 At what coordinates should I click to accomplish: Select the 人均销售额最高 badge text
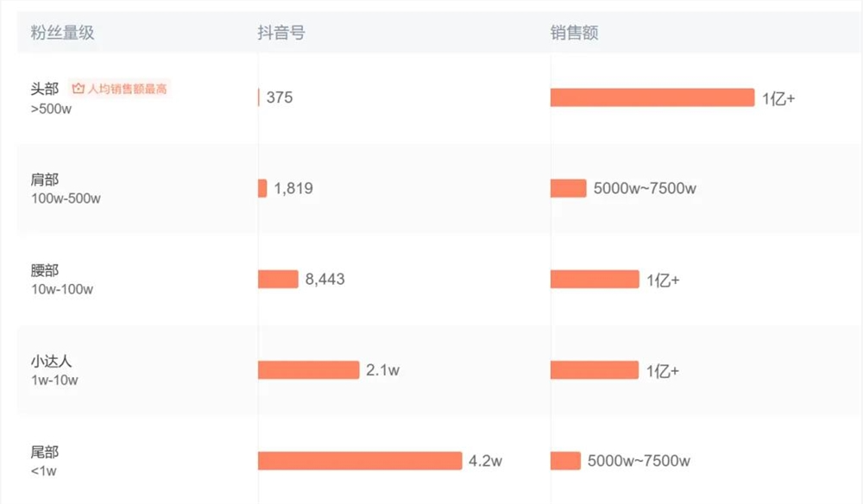point(127,89)
